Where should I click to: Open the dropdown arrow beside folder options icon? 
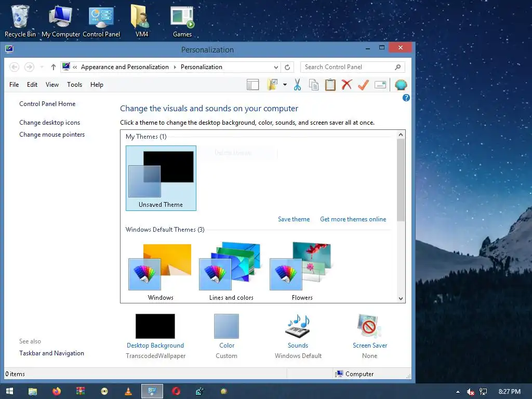coord(285,85)
